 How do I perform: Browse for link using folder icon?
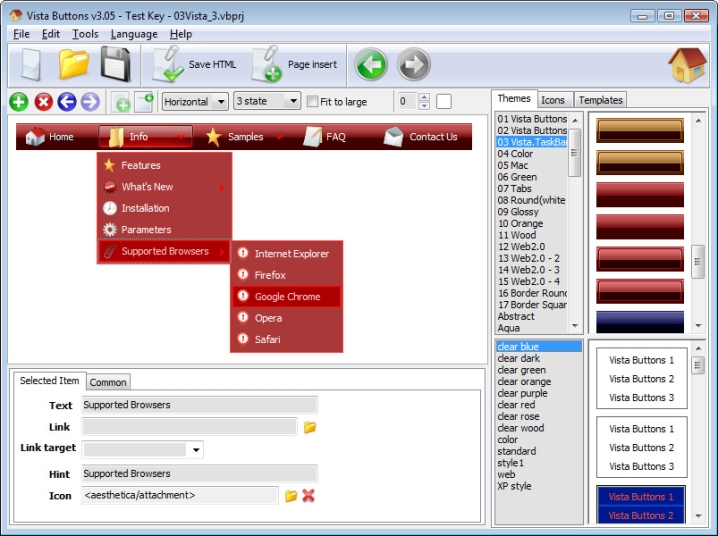[310, 428]
